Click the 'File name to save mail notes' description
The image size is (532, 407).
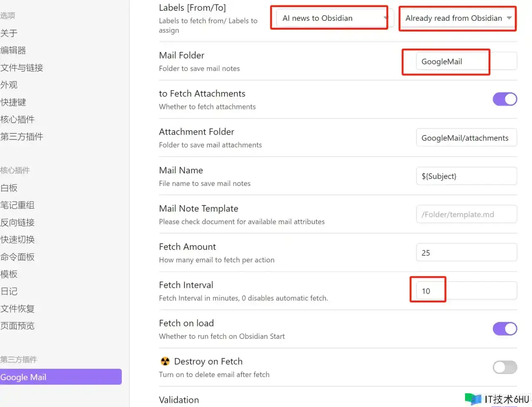tap(205, 183)
